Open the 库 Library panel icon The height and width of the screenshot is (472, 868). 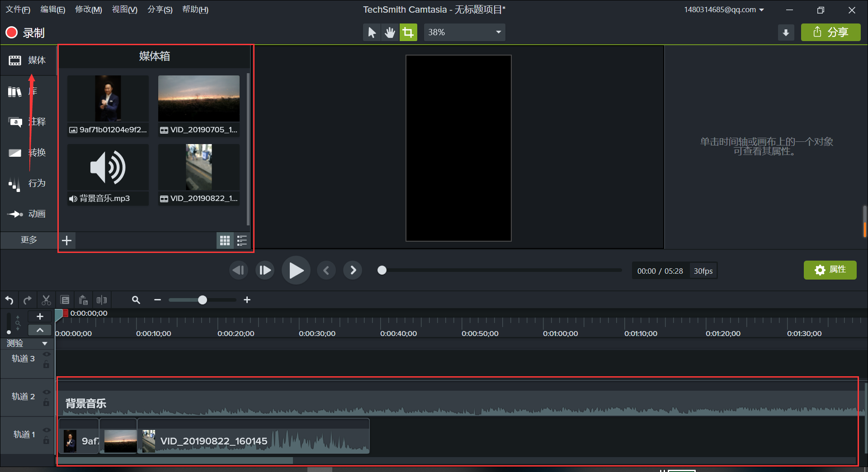15,92
